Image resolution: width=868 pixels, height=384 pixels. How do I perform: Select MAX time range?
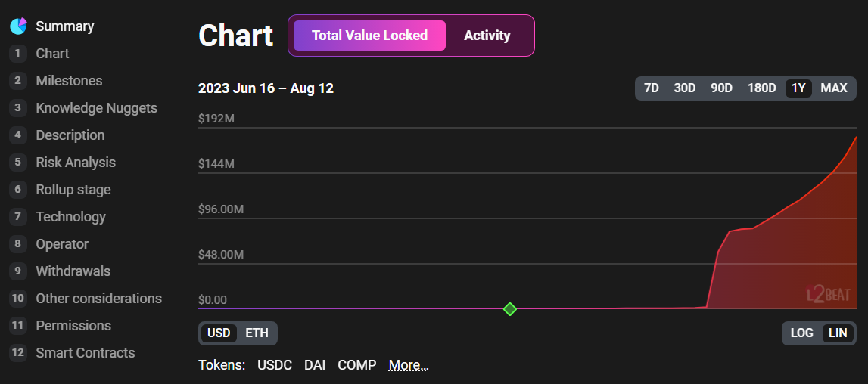point(834,88)
